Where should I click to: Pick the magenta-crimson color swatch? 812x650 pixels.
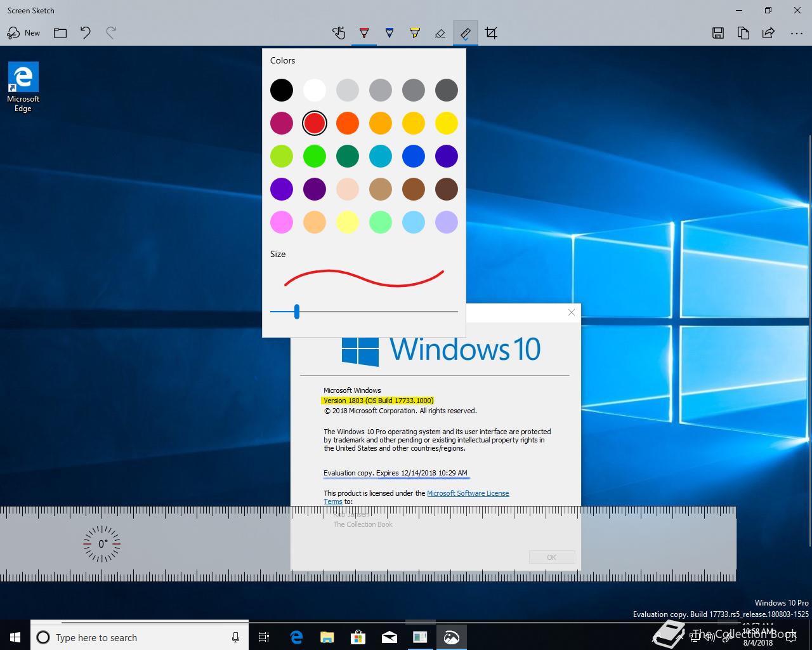(282, 123)
